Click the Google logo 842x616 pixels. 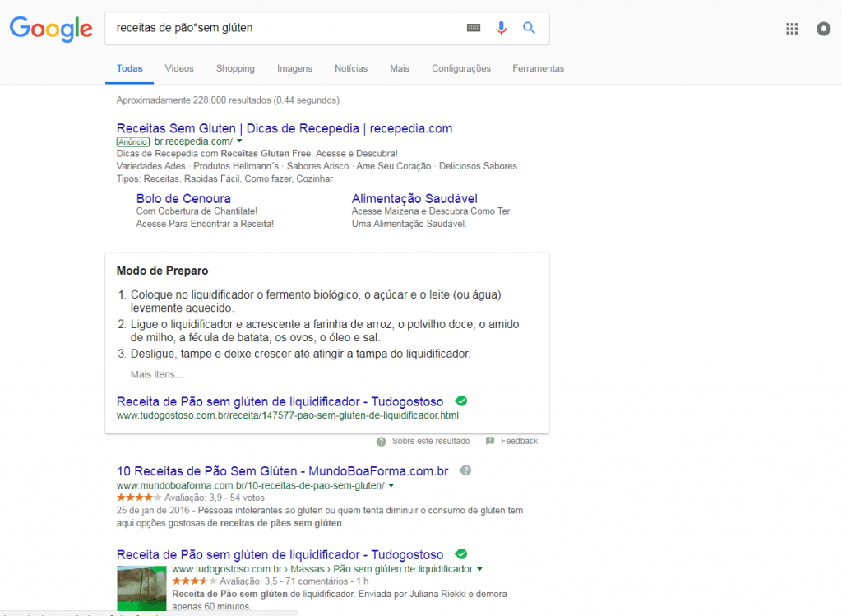(51, 29)
